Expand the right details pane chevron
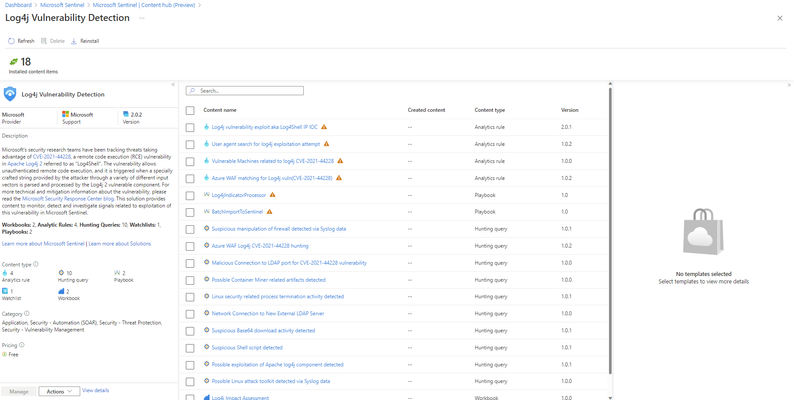The width and height of the screenshot is (794, 400). pos(789,85)
